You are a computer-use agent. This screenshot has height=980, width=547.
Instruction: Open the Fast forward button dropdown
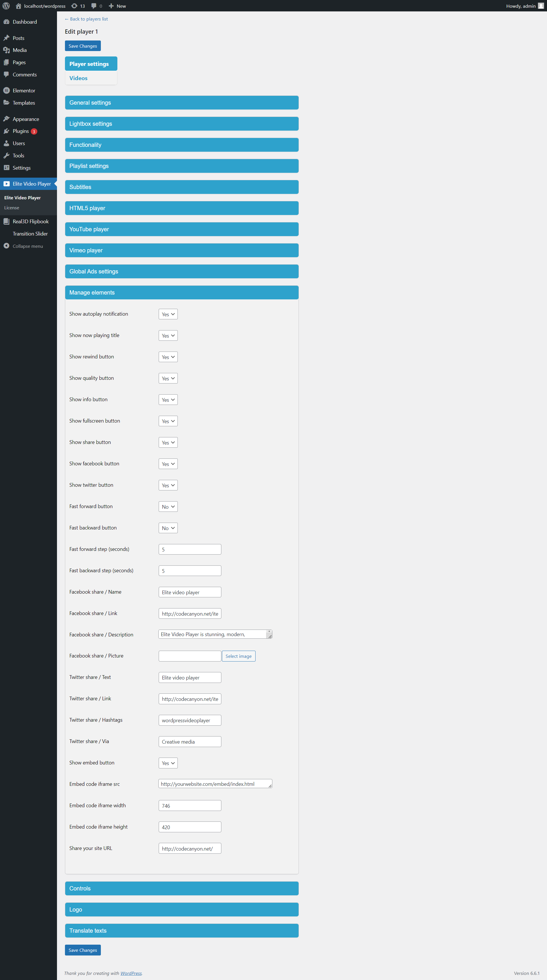tap(168, 507)
